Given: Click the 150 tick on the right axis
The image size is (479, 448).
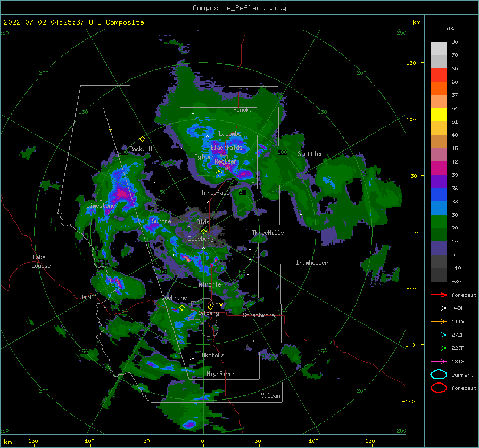Looking at the screenshot, I should click(x=411, y=63).
